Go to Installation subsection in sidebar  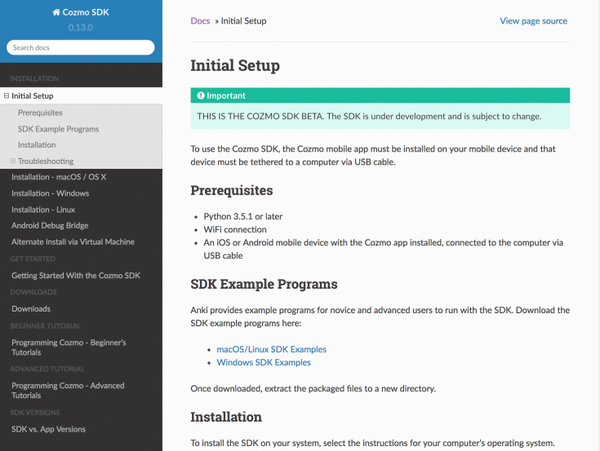tap(37, 145)
